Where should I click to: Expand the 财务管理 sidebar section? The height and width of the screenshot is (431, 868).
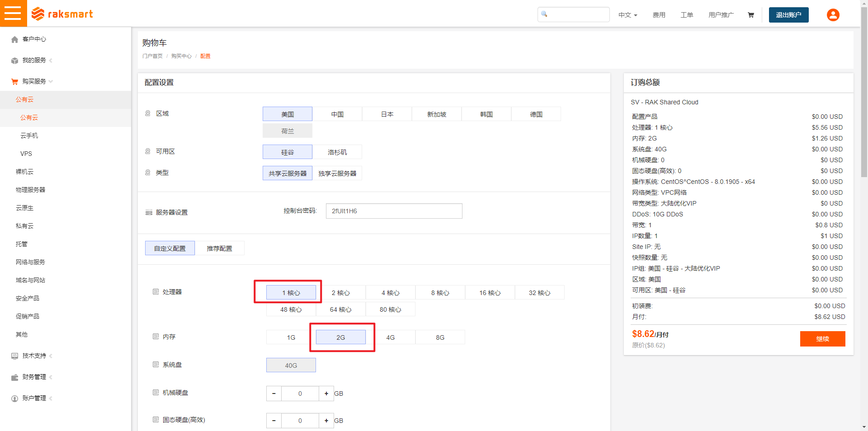(x=51, y=377)
